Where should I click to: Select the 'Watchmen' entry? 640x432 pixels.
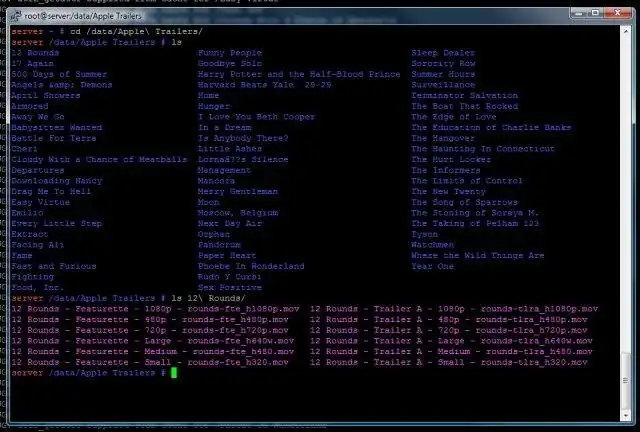[433, 245]
